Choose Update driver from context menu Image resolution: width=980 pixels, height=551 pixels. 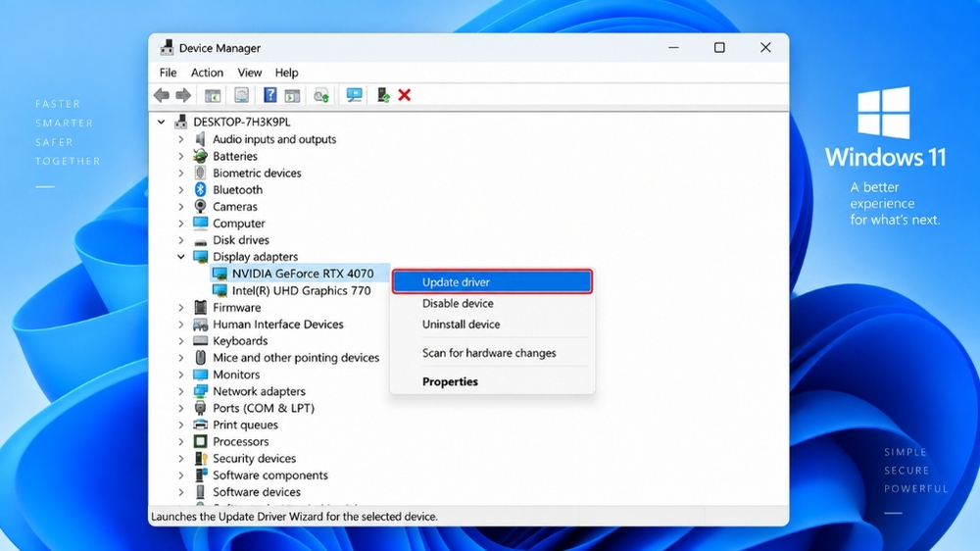(x=493, y=282)
